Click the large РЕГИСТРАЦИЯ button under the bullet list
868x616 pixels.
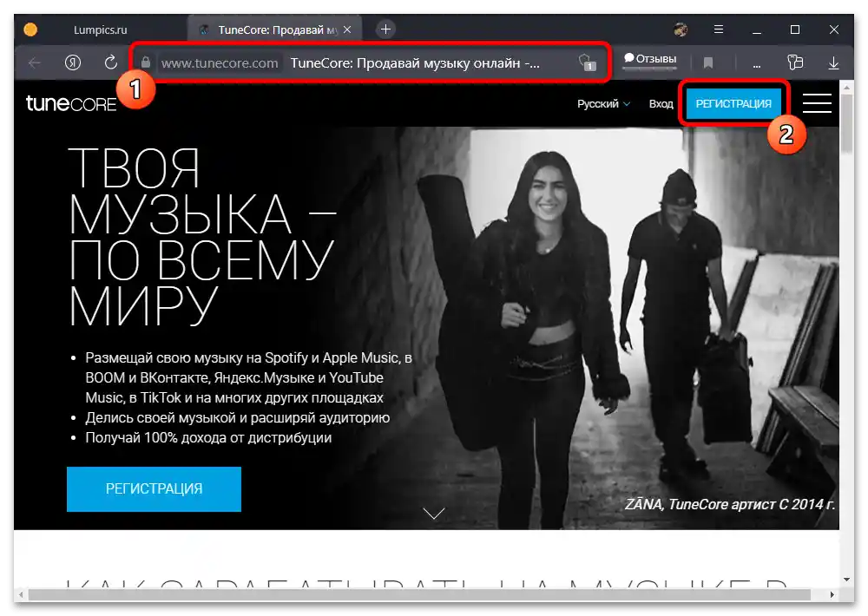click(154, 488)
